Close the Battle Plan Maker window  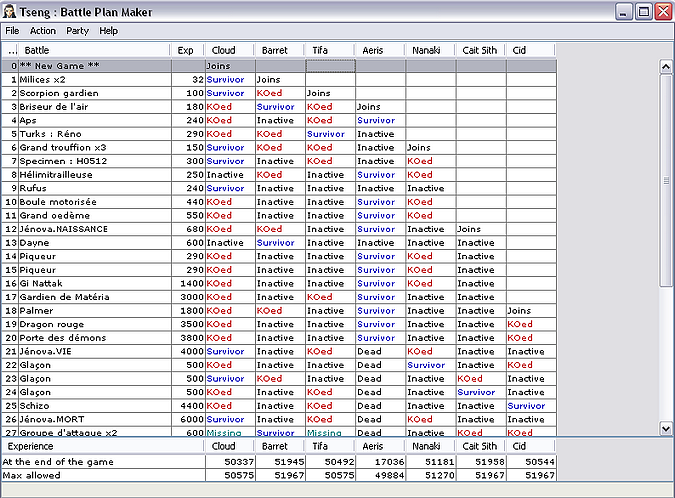click(663, 12)
